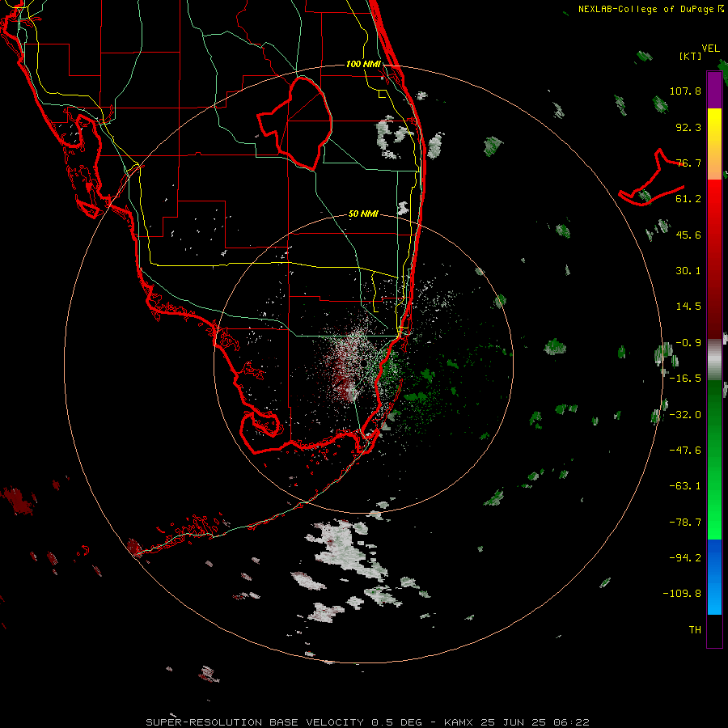
Task: Click the 50 NMI range ring label
Action: 363,214
